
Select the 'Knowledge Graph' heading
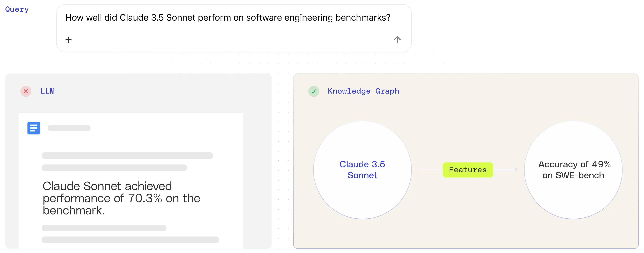click(x=363, y=91)
